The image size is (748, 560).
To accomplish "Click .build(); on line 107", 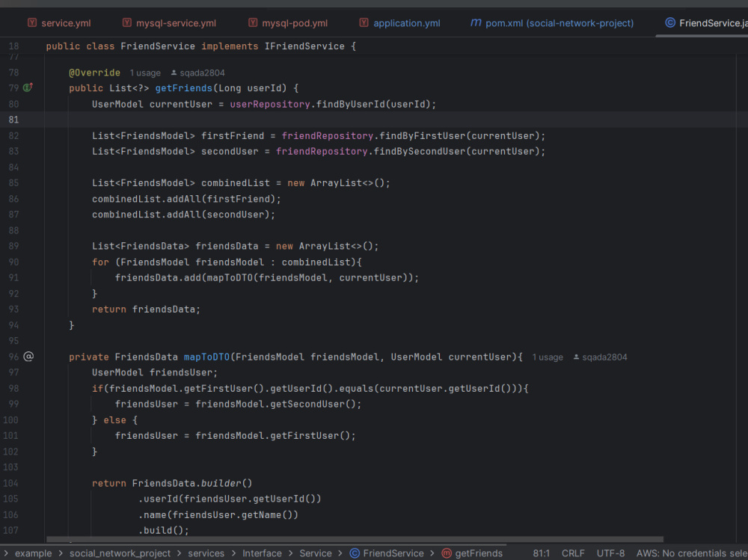I will click(164, 530).
